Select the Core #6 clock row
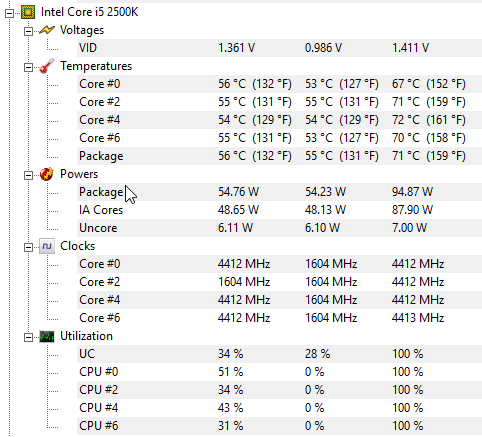Viewport: 482px width, 437px height. click(279, 318)
